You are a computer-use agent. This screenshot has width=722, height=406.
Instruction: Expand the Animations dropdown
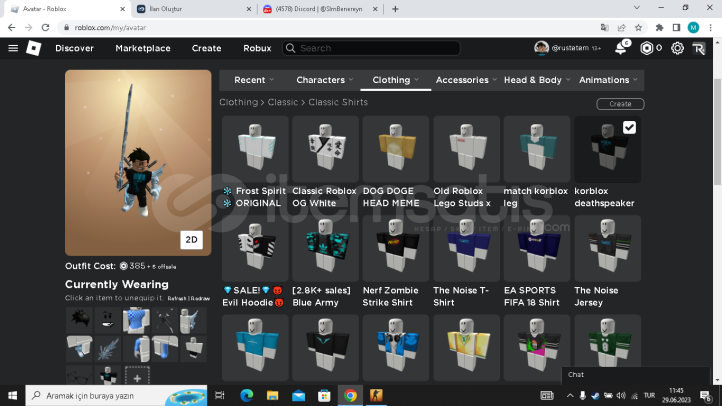click(x=608, y=80)
